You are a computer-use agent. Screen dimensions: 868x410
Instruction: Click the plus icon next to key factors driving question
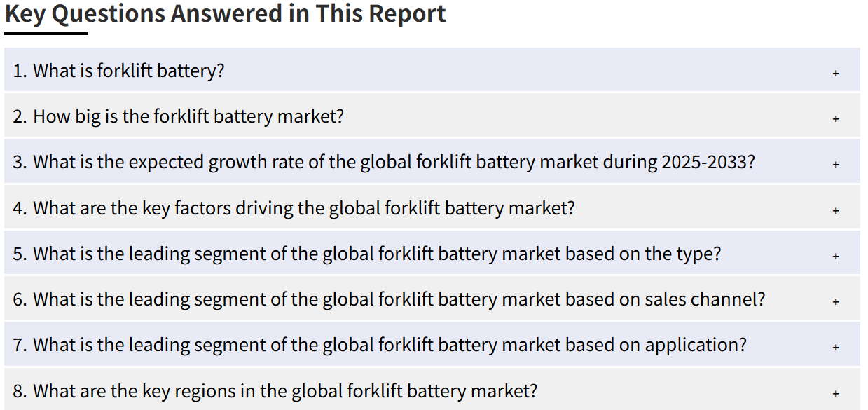click(836, 210)
